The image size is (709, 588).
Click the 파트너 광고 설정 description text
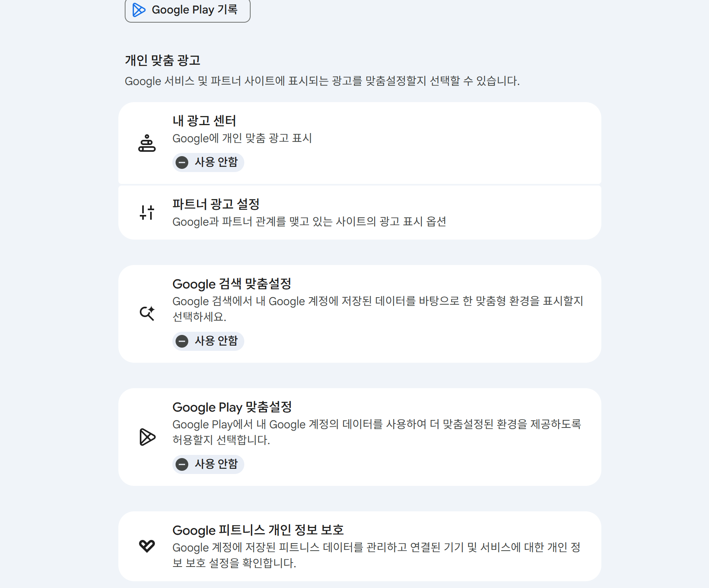point(309,222)
